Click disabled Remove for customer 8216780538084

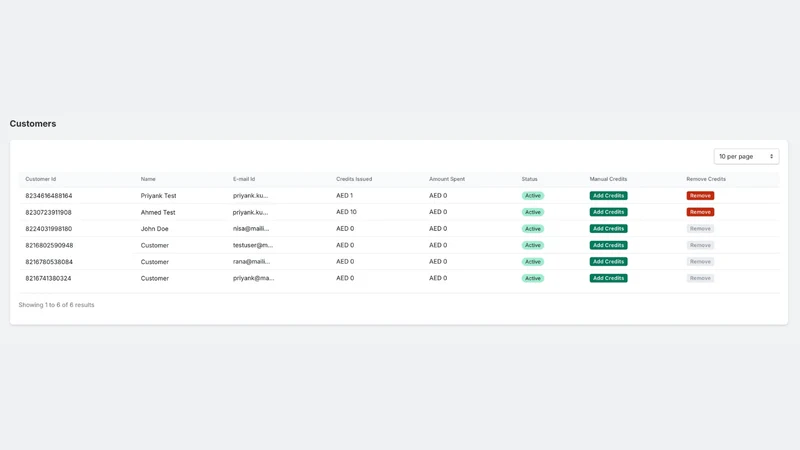pyautogui.click(x=700, y=261)
